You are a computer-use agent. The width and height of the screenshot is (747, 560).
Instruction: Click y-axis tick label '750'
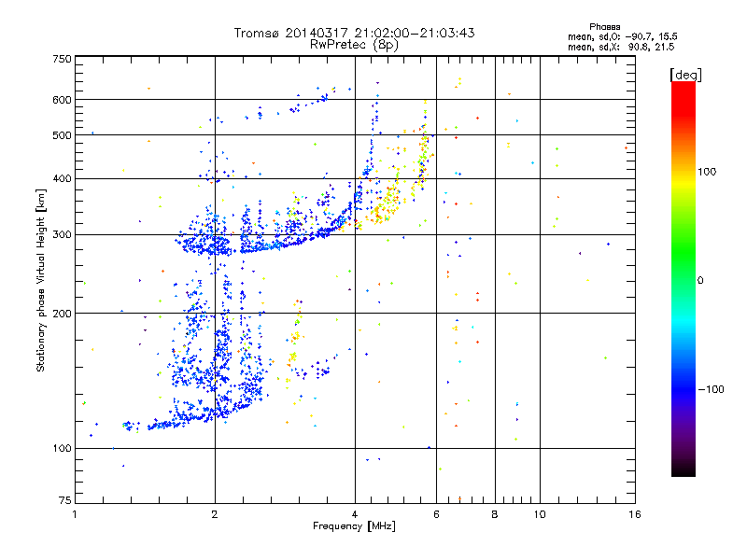[62, 59]
